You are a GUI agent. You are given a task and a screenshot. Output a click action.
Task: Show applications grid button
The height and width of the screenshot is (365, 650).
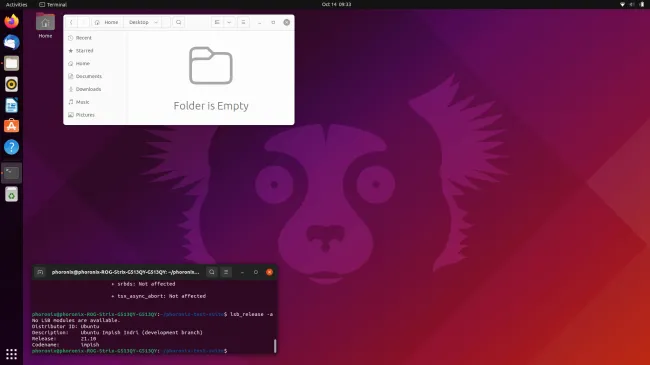point(12,354)
